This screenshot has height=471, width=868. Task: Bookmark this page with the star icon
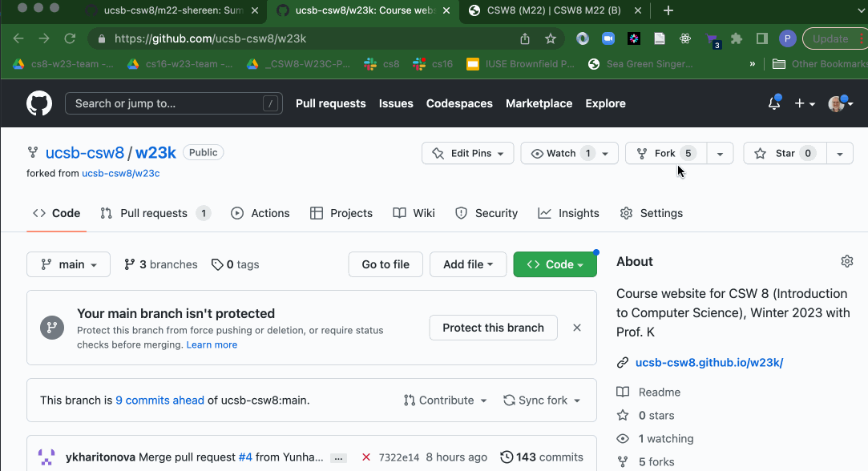551,38
